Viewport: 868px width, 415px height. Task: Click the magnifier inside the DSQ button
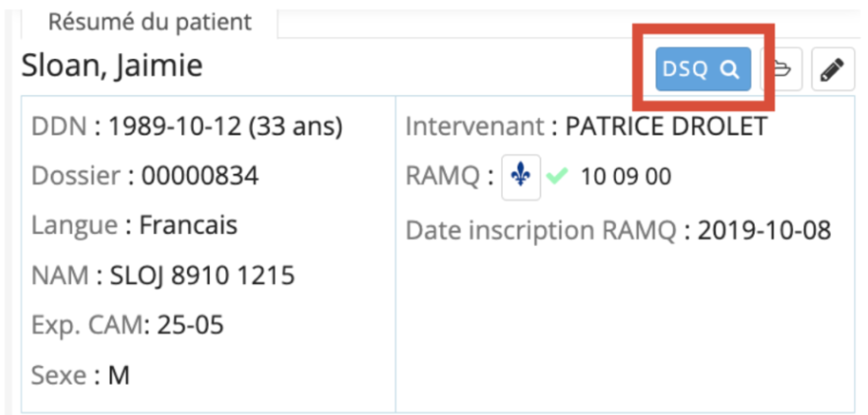coord(730,69)
